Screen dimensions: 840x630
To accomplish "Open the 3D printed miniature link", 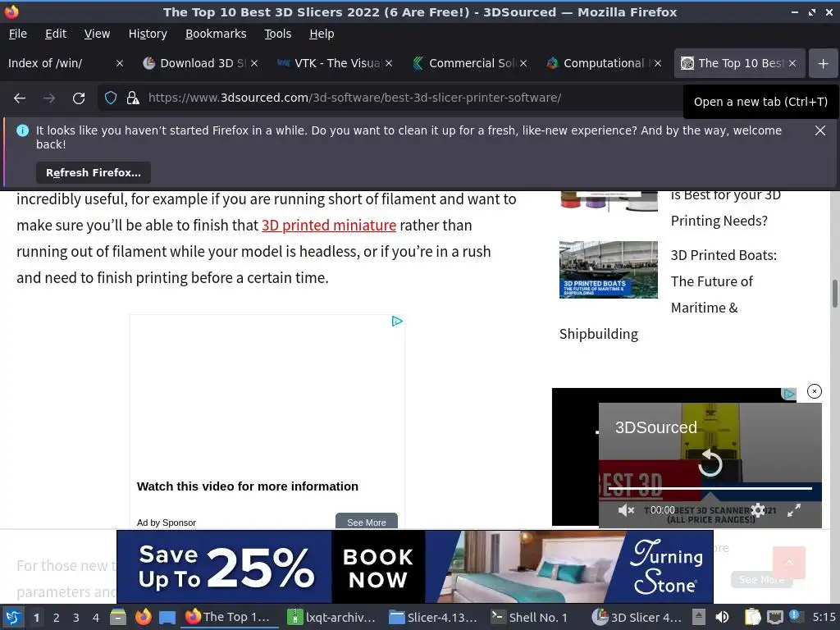I will click(329, 226).
